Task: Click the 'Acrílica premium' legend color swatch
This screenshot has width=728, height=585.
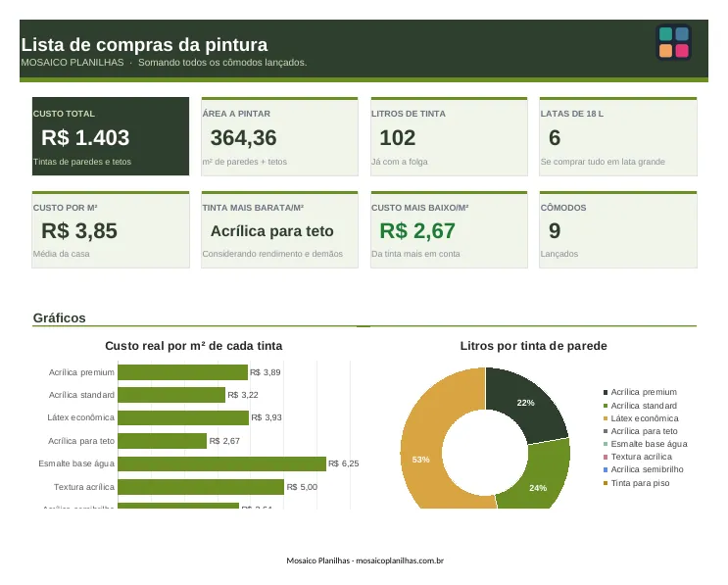Action: (606, 392)
